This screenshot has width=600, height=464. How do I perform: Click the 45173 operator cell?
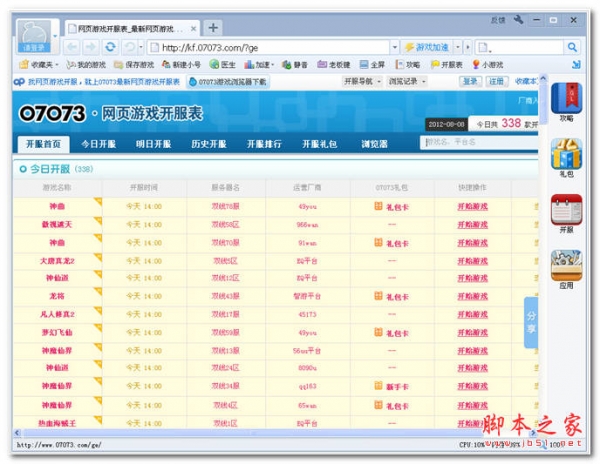[307, 314]
